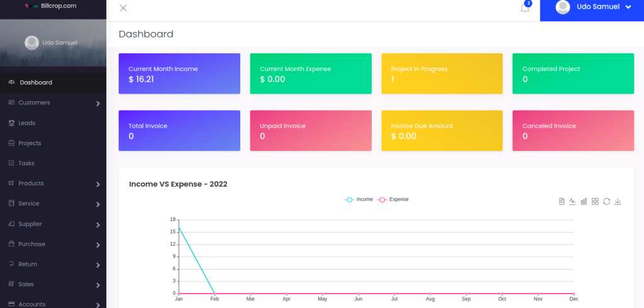Toggle Income series in chart legend
644x308 pixels.
point(358,199)
